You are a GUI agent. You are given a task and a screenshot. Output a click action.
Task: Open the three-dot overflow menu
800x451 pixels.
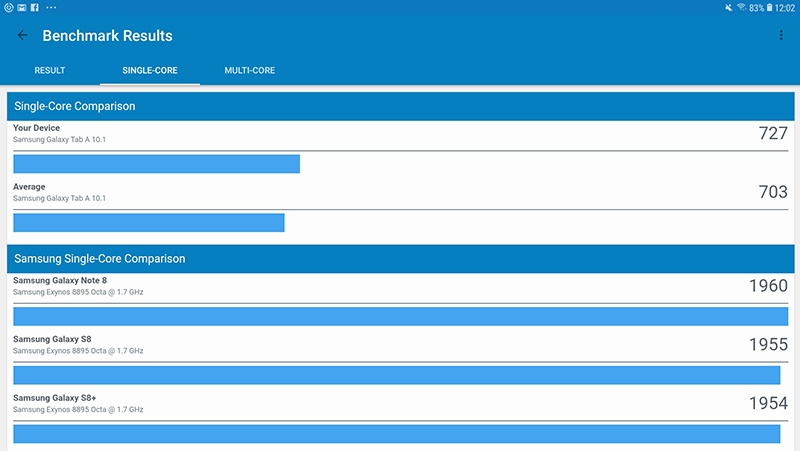pos(781,35)
